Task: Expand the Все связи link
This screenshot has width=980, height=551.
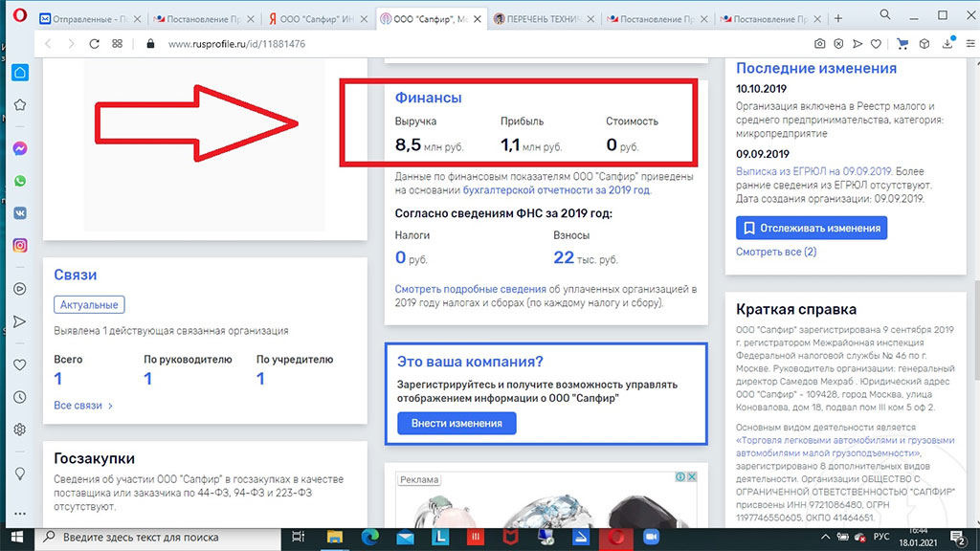Action: (83, 406)
